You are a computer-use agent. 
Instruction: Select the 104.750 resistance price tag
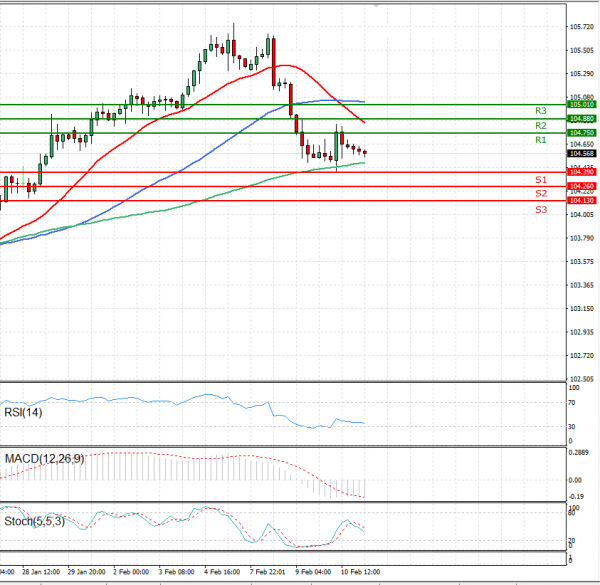pos(581,133)
